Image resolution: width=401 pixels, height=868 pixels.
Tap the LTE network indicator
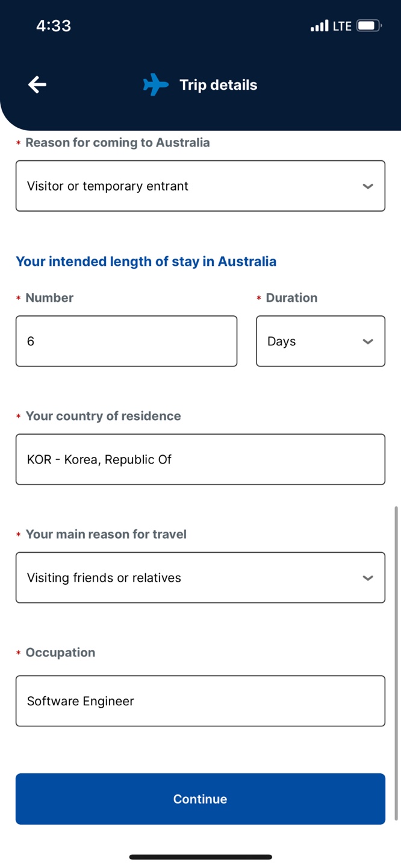(x=342, y=26)
